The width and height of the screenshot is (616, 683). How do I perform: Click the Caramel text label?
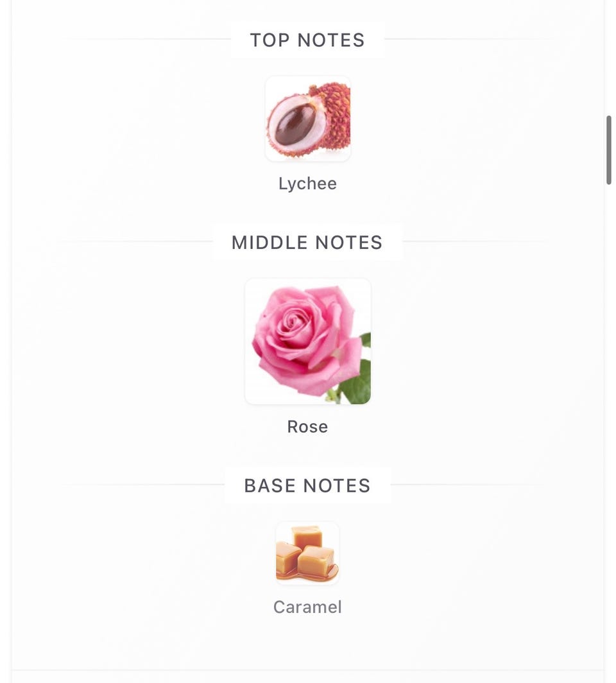coord(307,607)
